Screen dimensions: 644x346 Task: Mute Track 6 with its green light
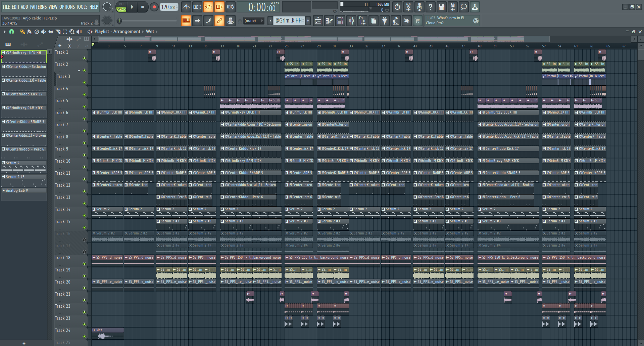84,119
